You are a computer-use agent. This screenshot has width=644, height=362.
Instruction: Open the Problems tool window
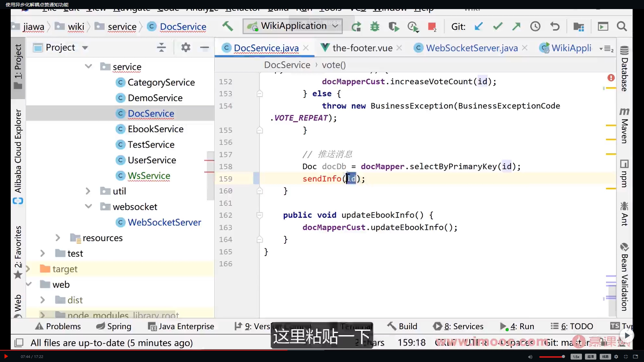(x=58, y=326)
